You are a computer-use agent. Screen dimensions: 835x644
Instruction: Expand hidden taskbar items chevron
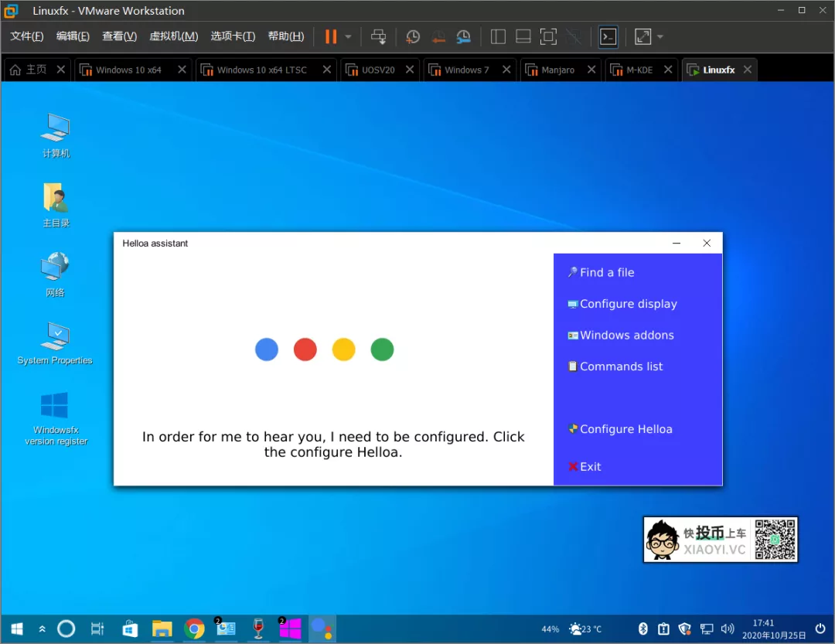pyautogui.click(x=42, y=629)
